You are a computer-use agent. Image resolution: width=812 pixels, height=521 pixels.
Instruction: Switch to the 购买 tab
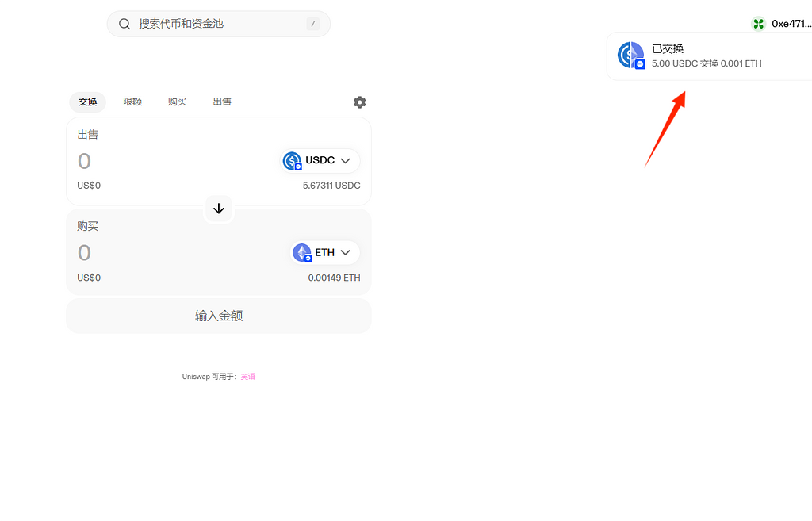177,102
